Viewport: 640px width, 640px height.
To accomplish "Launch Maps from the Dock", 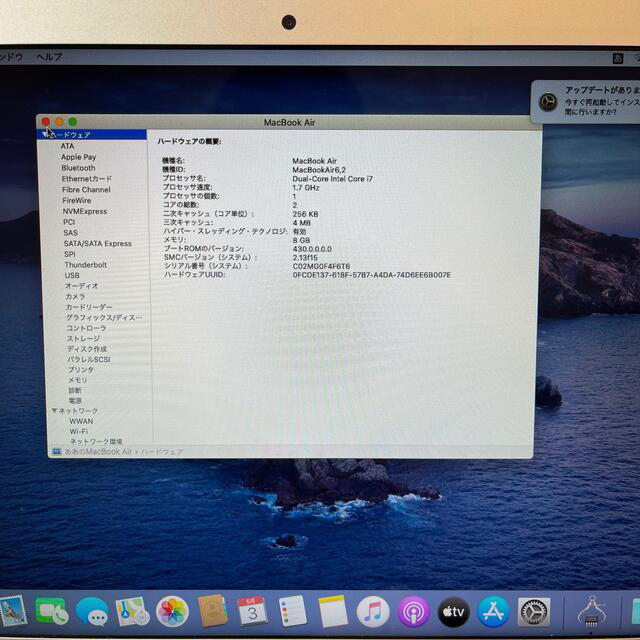I will (132, 611).
